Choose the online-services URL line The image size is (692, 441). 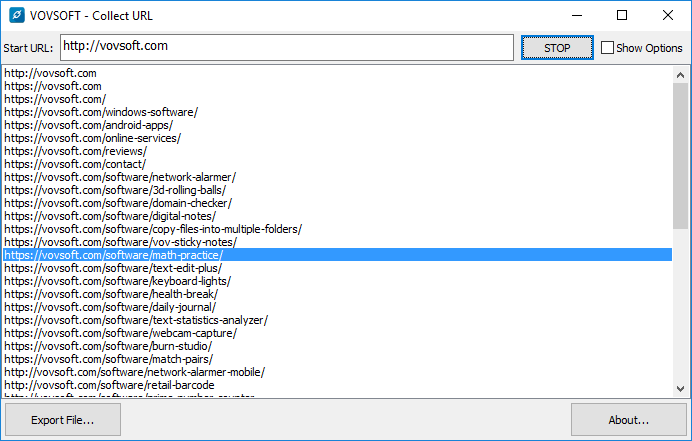coord(92,138)
